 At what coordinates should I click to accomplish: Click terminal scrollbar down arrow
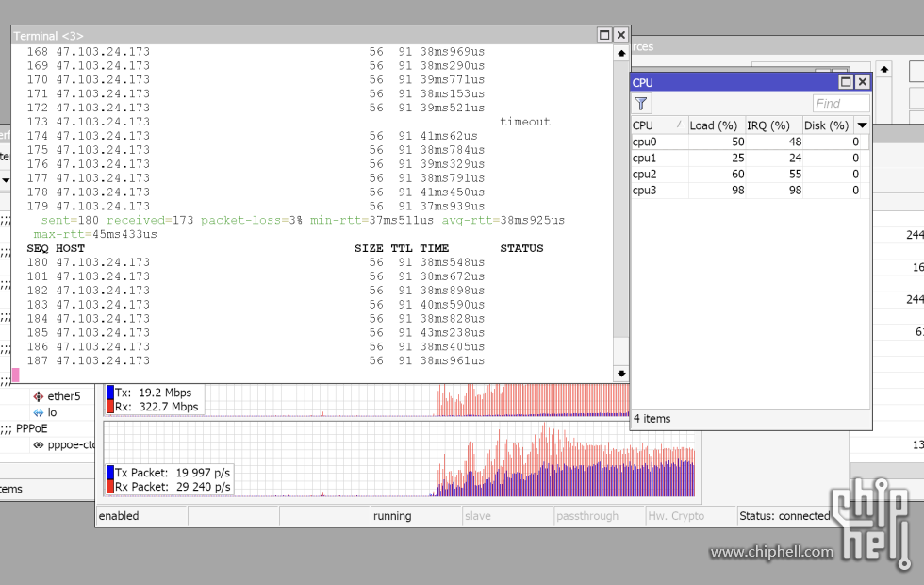(621, 374)
